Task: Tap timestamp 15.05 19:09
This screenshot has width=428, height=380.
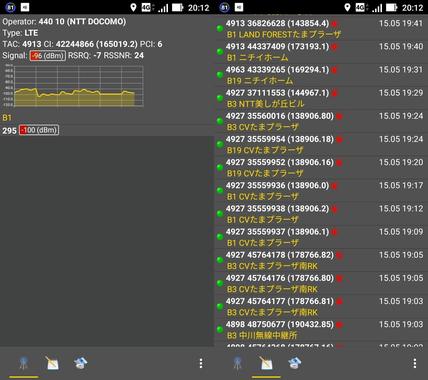Action: click(x=401, y=232)
